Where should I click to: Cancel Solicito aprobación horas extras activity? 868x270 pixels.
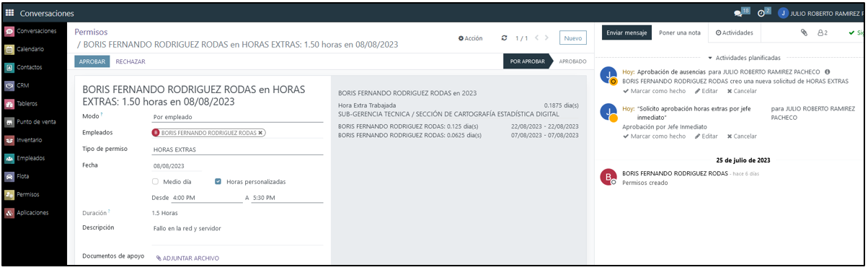point(742,136)
